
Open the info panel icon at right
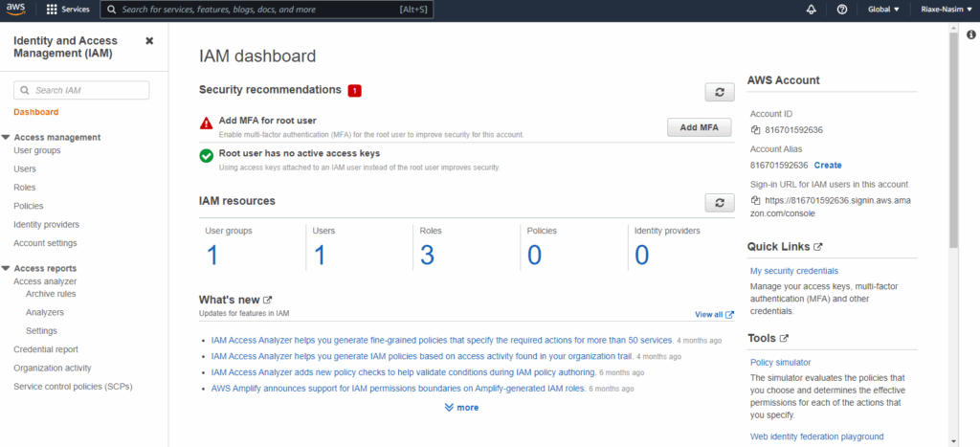pyautogui.click(x=970, y=34)
